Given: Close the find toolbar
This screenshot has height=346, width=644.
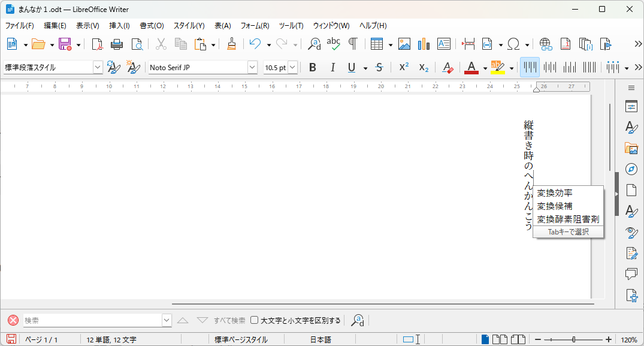Looking at the screenshot, I should coord(13,320).
